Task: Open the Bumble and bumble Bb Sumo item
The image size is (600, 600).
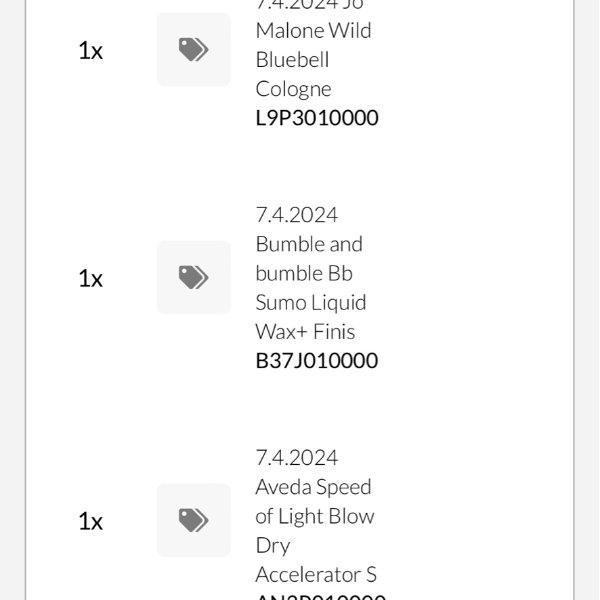Action: pyautogui.click(x=309, y=258)
